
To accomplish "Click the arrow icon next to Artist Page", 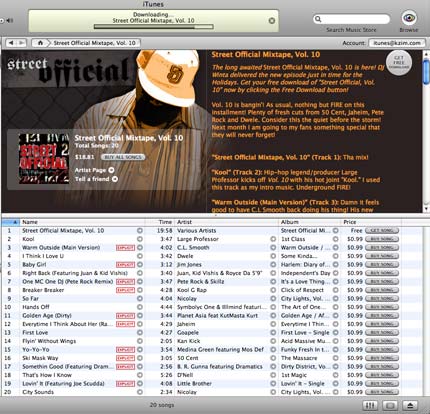I will pyautogui.click(x=111, y=170).
